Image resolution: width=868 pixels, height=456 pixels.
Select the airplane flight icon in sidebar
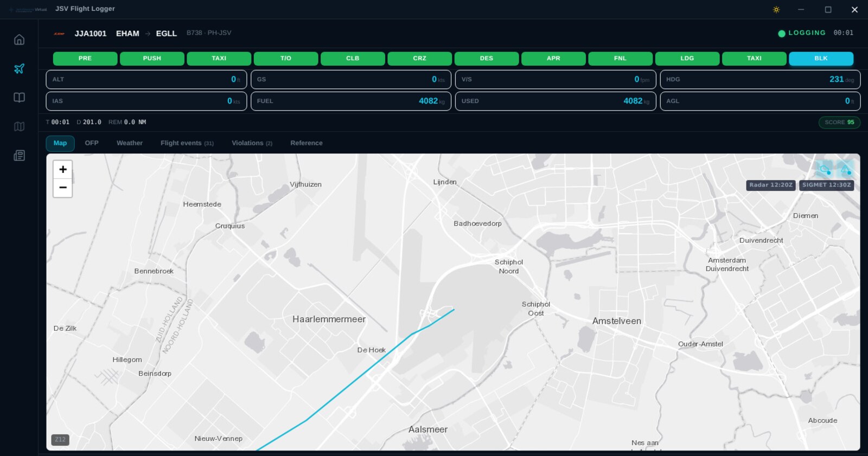click(19, 68)
